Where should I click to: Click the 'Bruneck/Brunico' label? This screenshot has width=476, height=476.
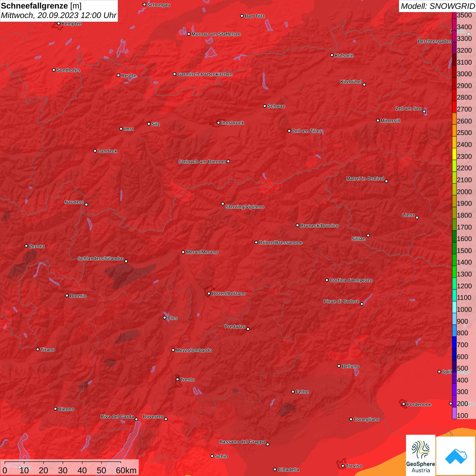319,225
